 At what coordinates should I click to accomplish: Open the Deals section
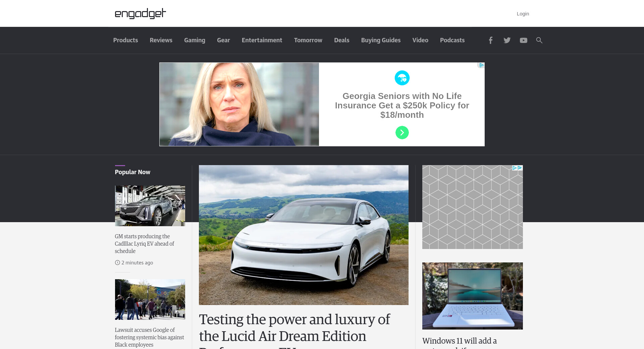(x=342, y=40)
